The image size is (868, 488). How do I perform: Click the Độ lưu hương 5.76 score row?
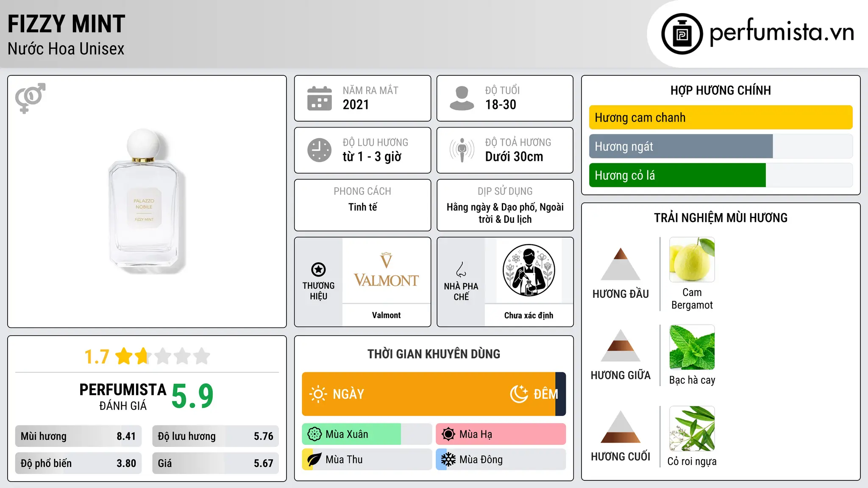tap(215, 436)
